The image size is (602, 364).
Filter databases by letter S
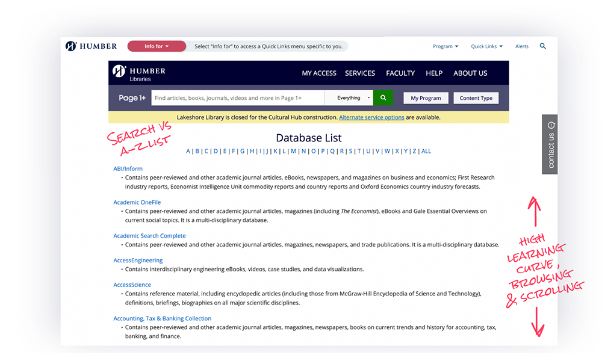(350, 151)
